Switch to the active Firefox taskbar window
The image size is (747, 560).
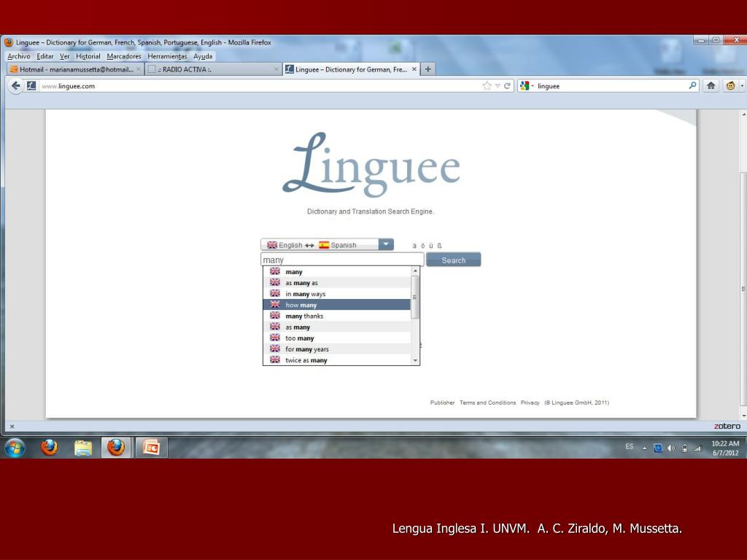[116, 448]
